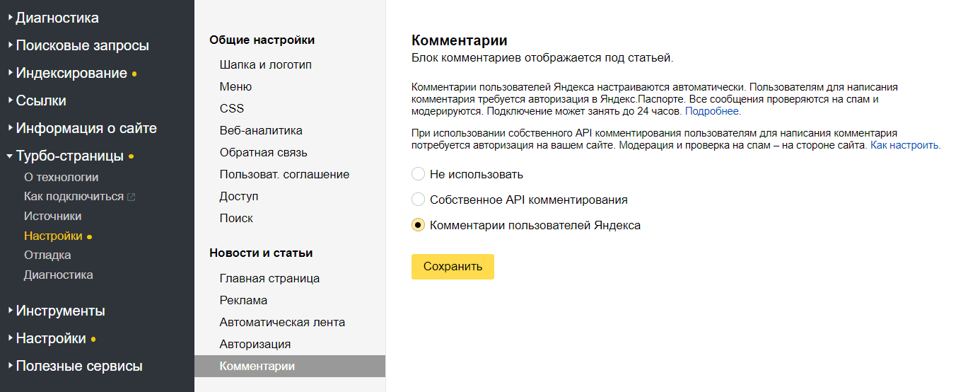Select the Не использовать radio option
Screen dimensions: 980x392
tap(418, 174)
